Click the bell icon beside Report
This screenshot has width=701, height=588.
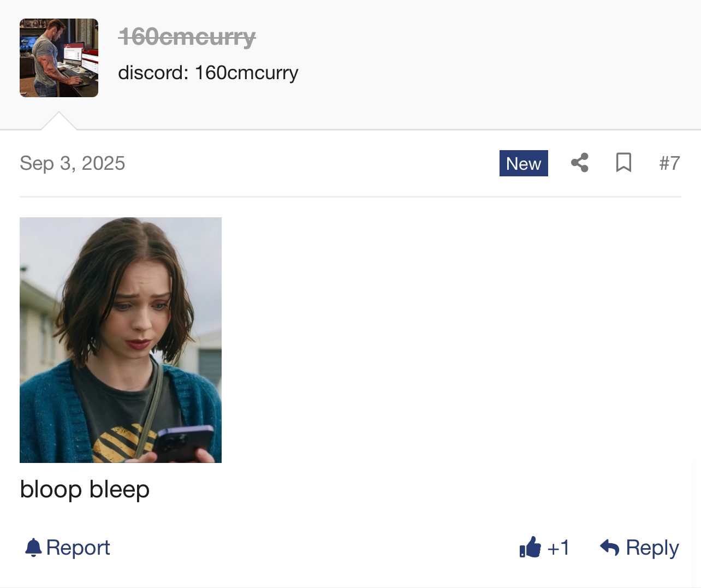point(33,547)
